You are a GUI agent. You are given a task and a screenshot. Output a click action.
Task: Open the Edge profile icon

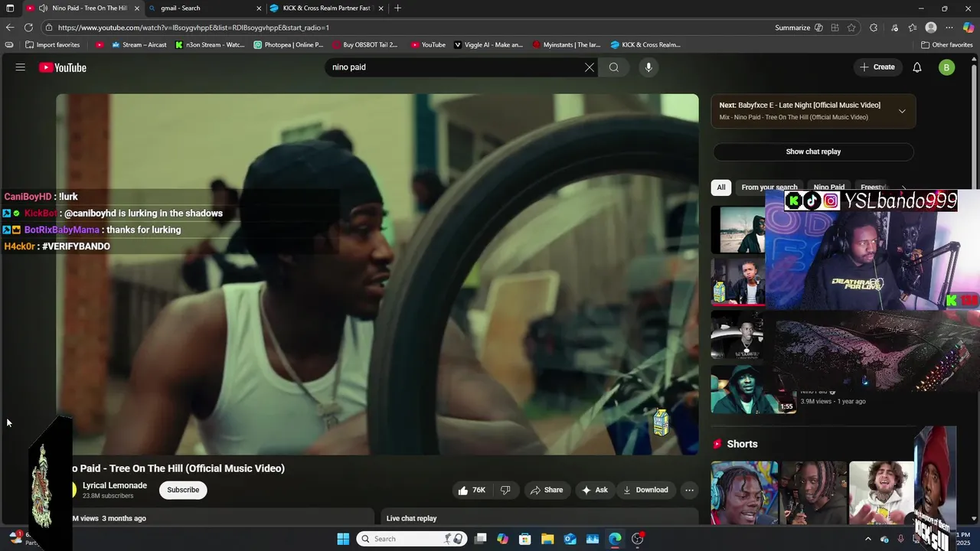tap(931, 28)
